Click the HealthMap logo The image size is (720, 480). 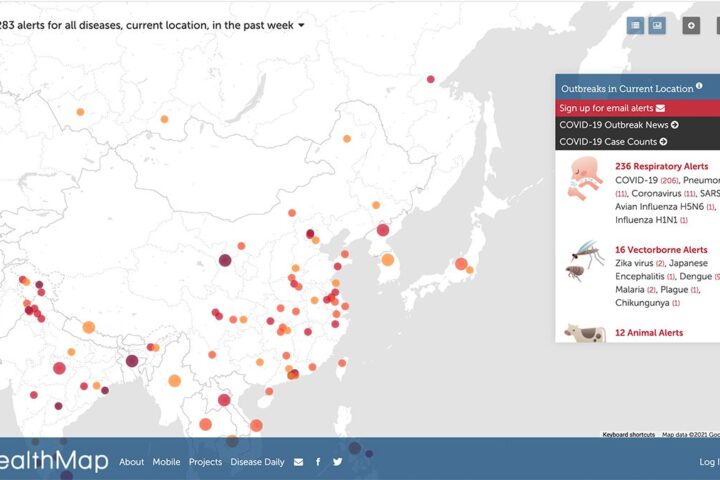pos(54,461)
